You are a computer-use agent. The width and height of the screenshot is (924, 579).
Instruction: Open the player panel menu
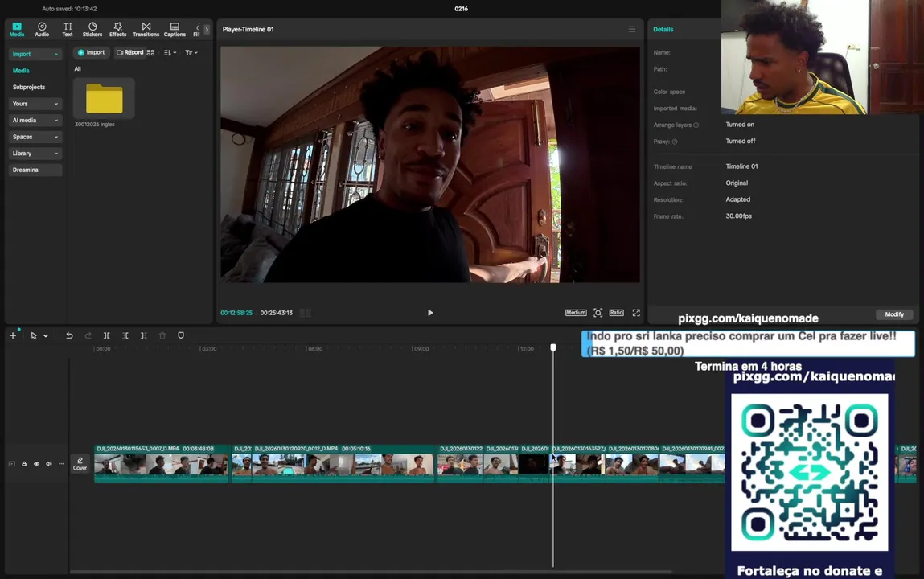(632, 30)
